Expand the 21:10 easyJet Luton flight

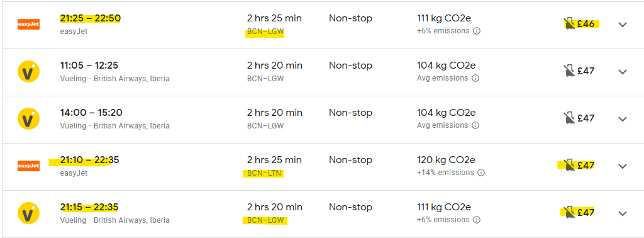click(x=623, y=166)
